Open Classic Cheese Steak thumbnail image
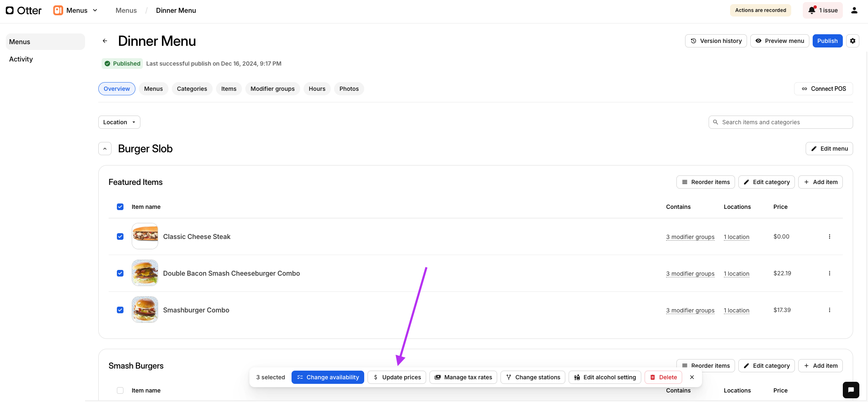The height and width of the screenshot is (402, 868). coord(145,236)
